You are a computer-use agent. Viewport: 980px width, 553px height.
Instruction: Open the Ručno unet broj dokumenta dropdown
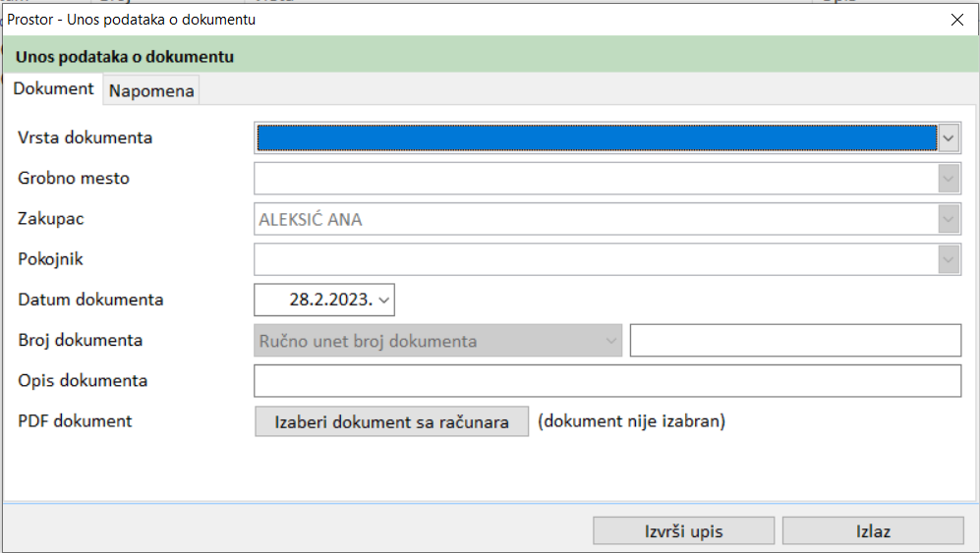611,341
